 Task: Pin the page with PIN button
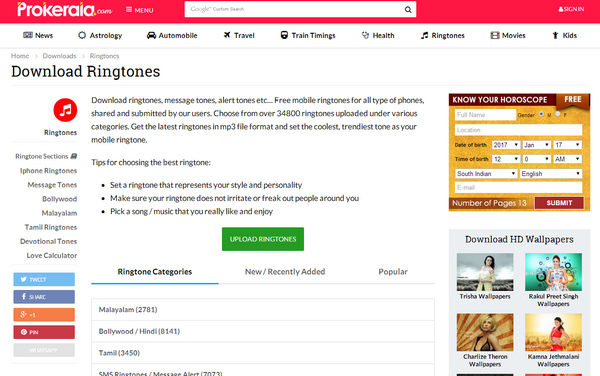44,332
